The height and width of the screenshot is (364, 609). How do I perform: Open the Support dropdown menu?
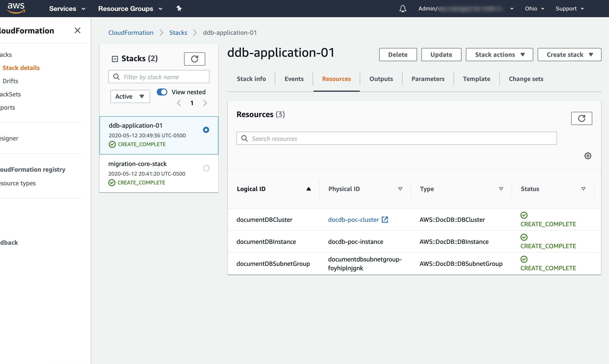pos(570,9)
